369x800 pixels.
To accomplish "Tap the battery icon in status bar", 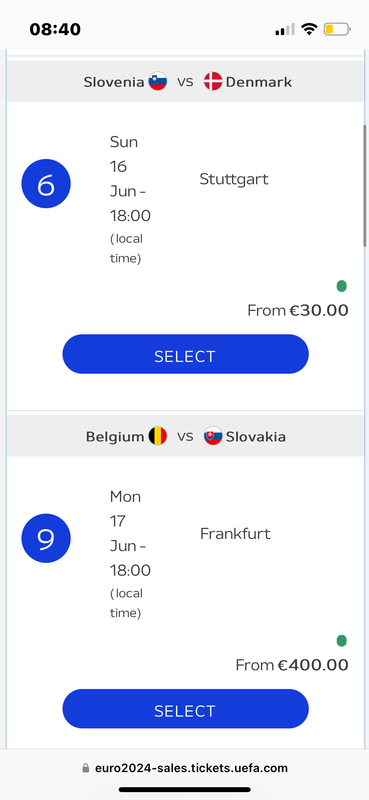I will (337, 29).
